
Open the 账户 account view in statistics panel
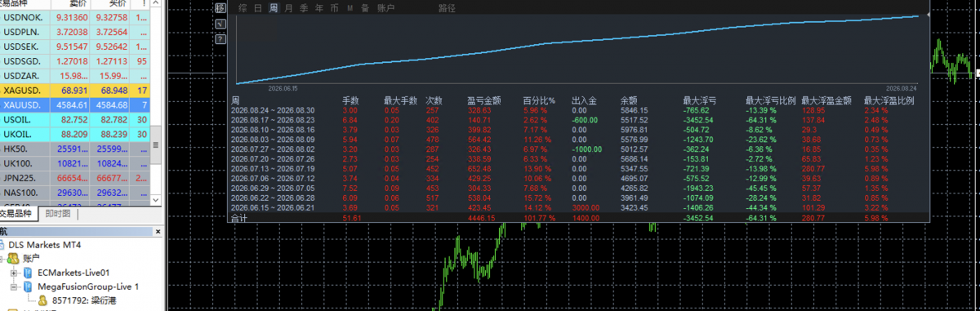click(386, 8)
